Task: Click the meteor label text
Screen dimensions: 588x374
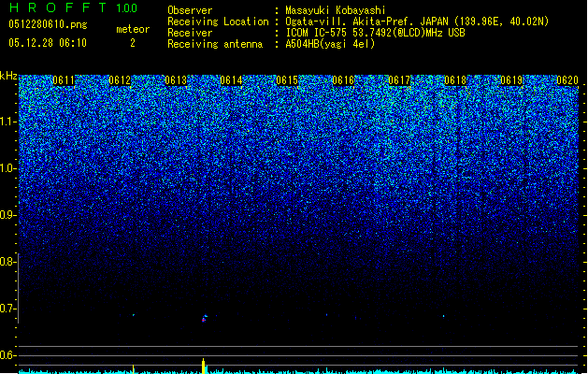Action: [133, 29]
